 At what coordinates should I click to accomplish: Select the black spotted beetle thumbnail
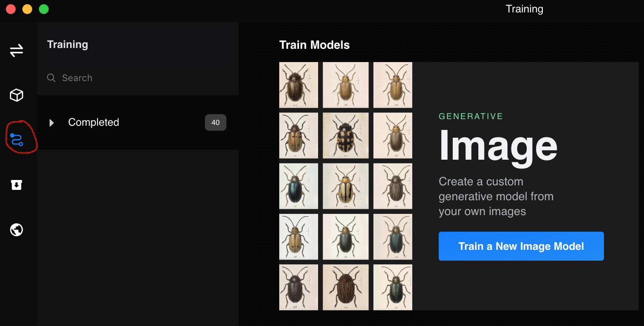346,136
